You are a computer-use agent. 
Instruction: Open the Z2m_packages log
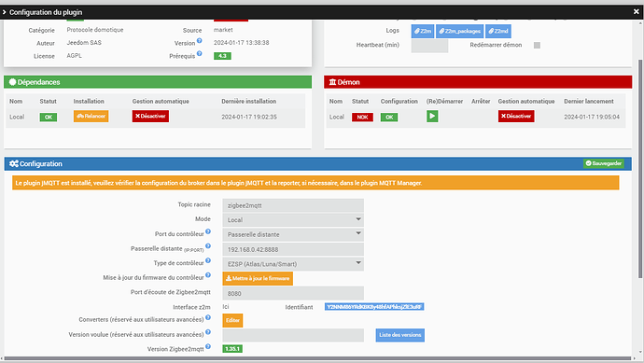point(459,31)
